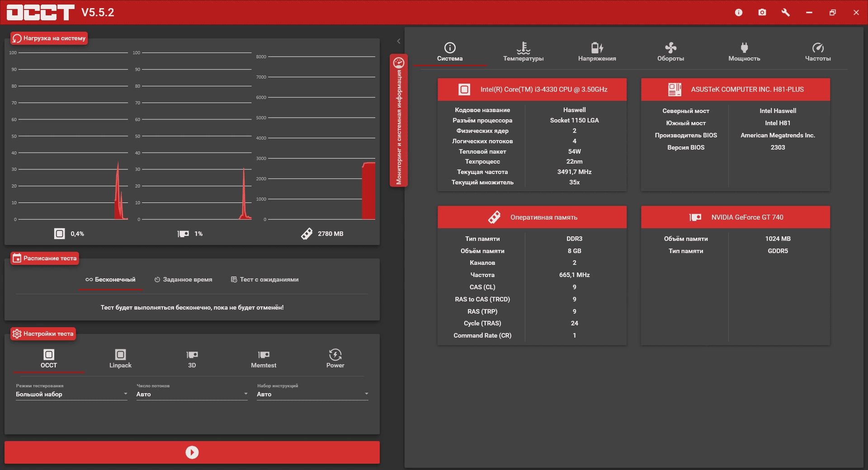The width and height of the screenshot is (868, 470).
Task: Click the Intel(R) Core(TM) i3-4330 CPU title
Action: [544, 89]
